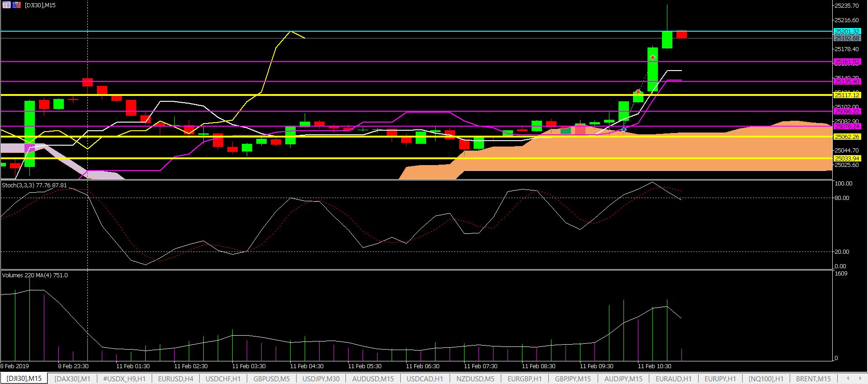Open the [DAX30],M1 chart tab

(x=72, y=379)
